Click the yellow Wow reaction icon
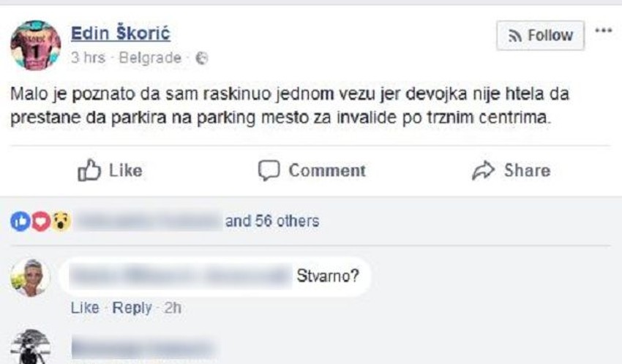622x364 pixels. [60, 221]
